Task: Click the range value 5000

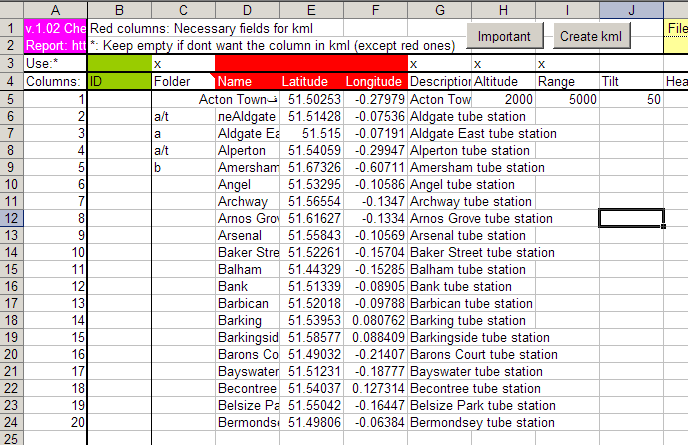Action: pyautogui.click(x=568, y=99)
